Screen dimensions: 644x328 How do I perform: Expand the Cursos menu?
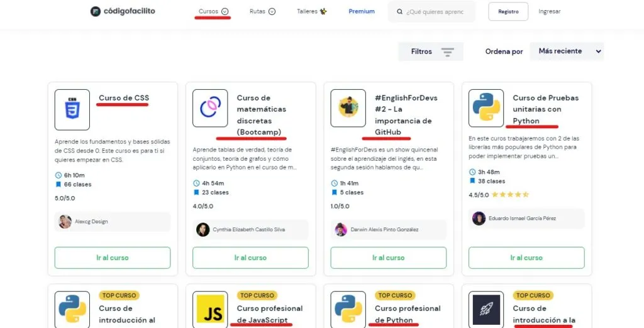[x=213, y=11]
